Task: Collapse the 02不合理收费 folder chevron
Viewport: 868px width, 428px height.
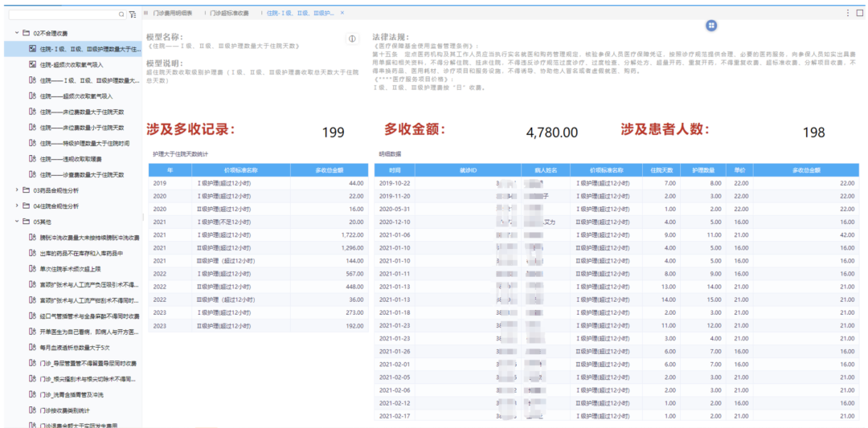Action: click(x=17, y=33)
